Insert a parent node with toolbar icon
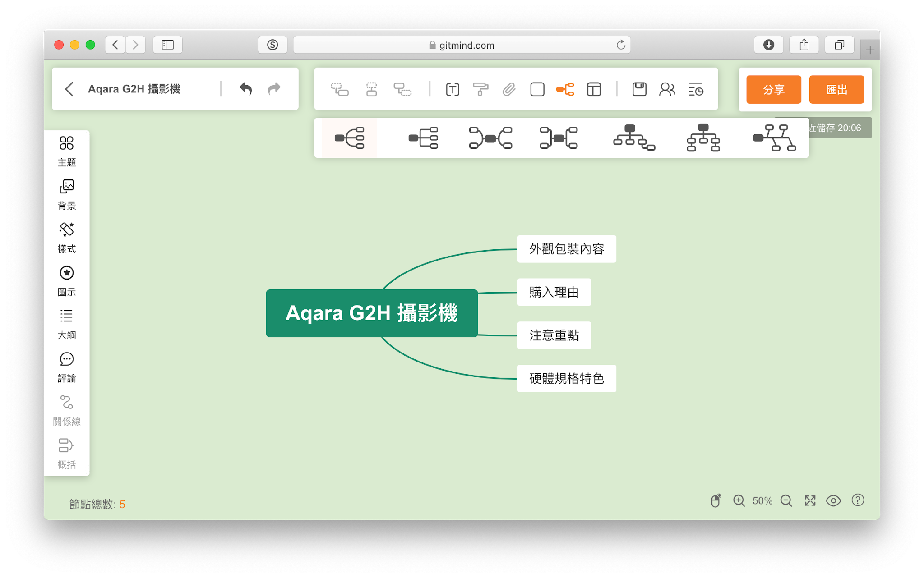This screenshot has height=578, width=924. pyautogui.click(x=402, y=89)
